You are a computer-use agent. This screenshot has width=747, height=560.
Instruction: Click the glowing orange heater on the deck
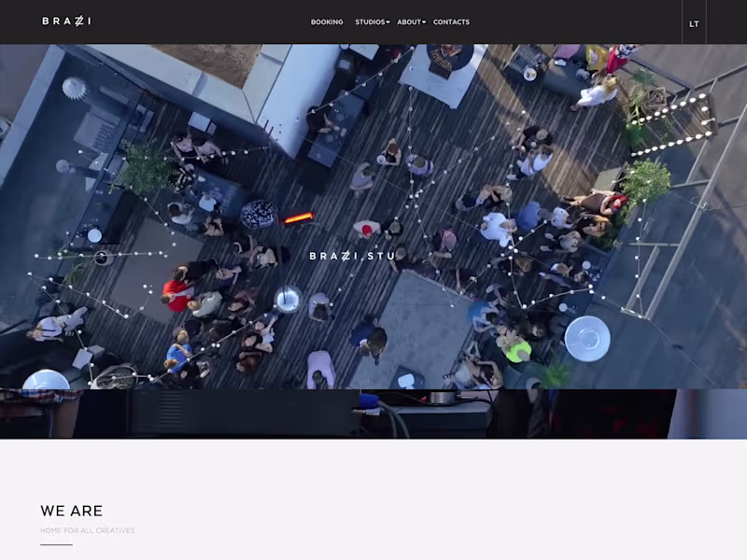pos(299,218)
